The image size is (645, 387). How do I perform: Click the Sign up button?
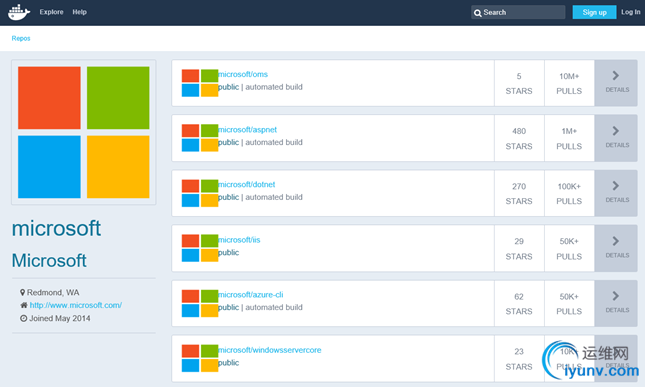click(594, 12)
